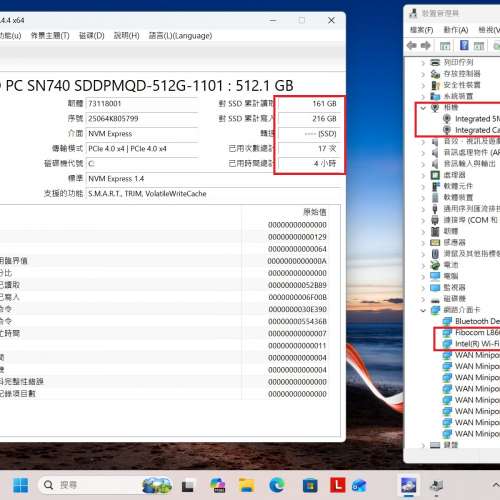Expand the 軟體元件 node chevron
This screenshot has height=500, width=500.
tap(423, 186)
